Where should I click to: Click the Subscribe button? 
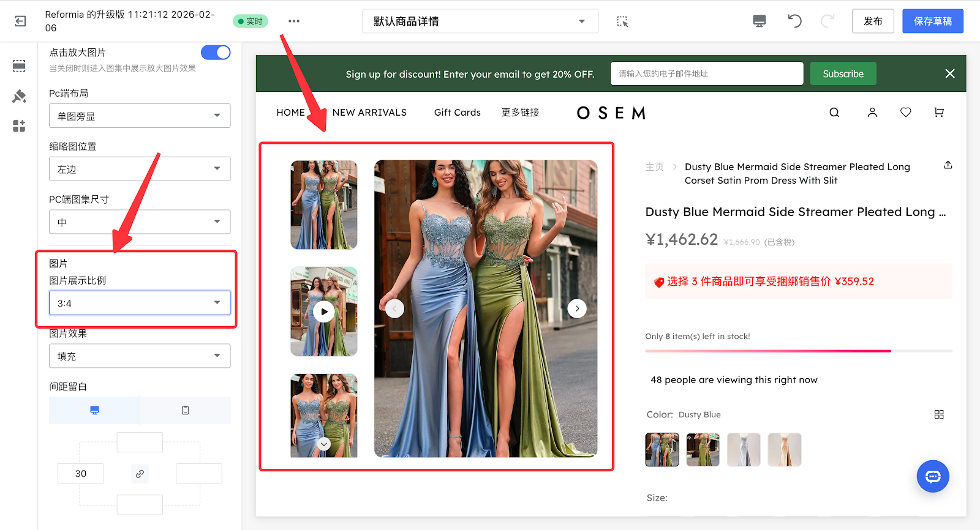tap(843, 74)
